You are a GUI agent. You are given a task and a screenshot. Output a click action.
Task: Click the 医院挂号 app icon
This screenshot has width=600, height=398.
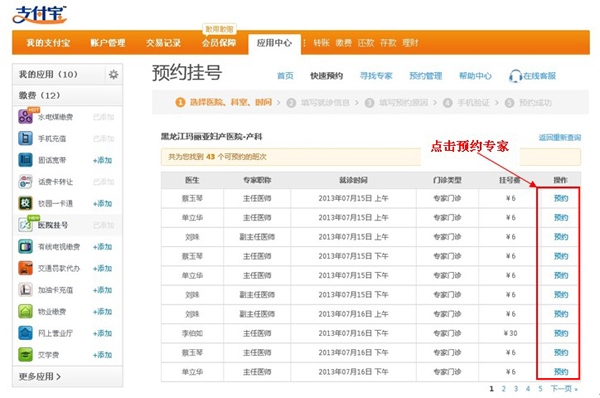[25, 225]
